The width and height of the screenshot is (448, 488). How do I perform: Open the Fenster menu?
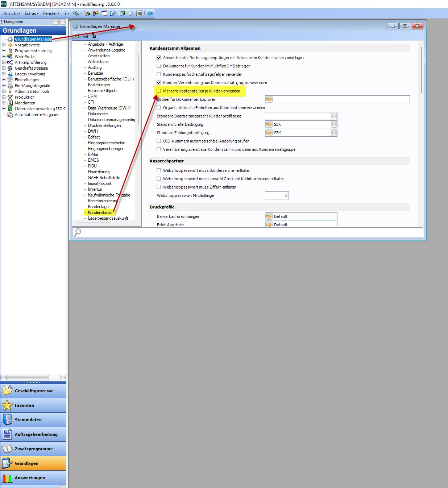point(51,13)
